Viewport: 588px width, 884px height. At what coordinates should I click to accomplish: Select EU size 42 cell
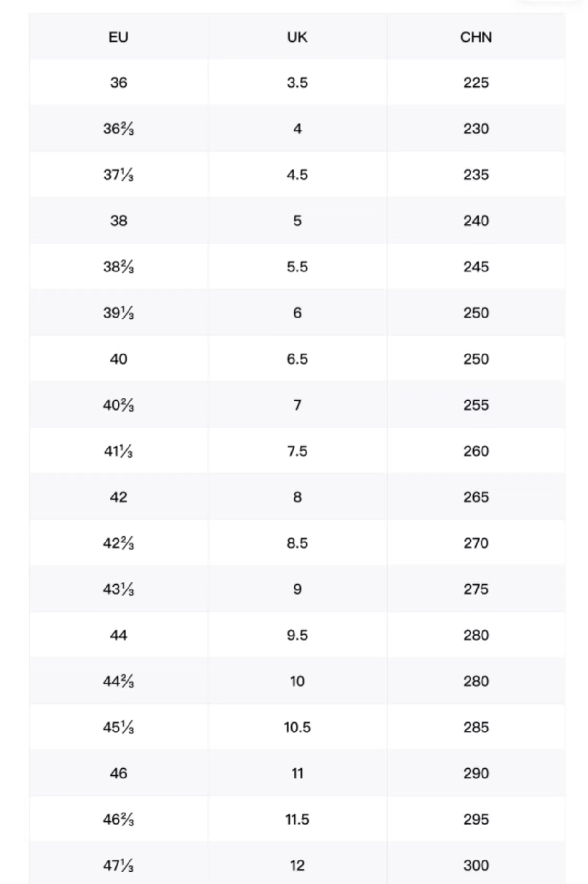tap(118, 497)
